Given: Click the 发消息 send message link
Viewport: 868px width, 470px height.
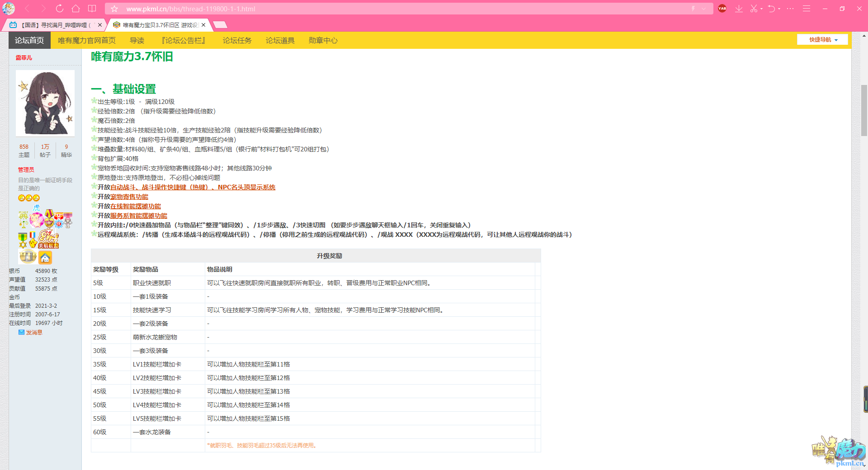Looking at the screenshot, I should pyautogui.click(x=34, y=332).
